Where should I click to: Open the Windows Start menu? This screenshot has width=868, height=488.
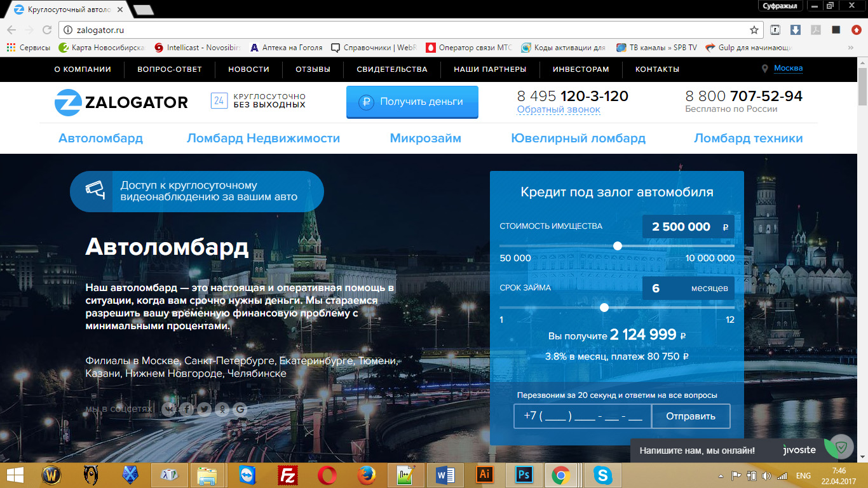[15, 475]
